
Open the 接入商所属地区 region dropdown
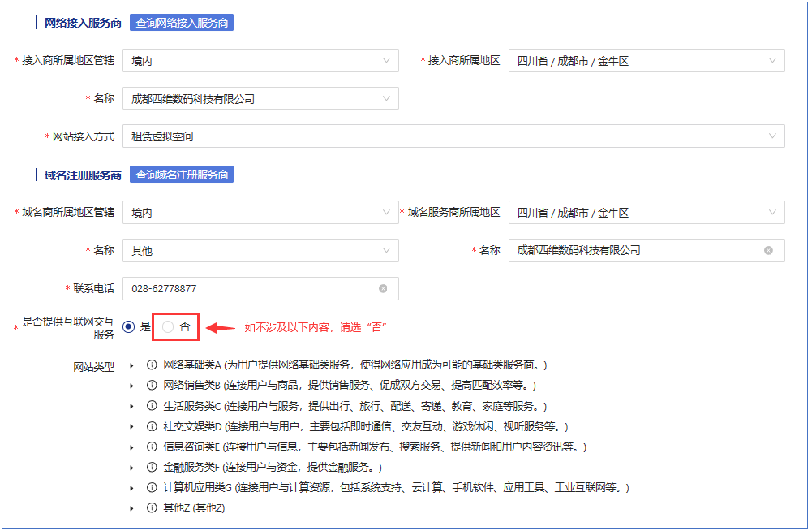click(646, 61)
